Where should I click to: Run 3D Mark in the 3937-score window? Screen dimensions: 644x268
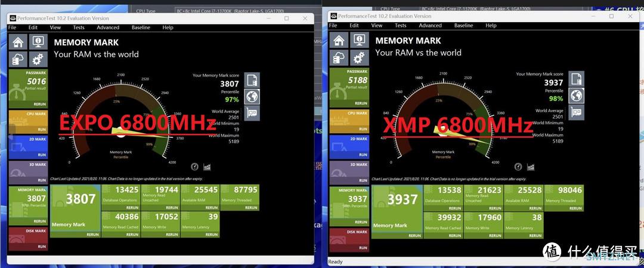363,180
